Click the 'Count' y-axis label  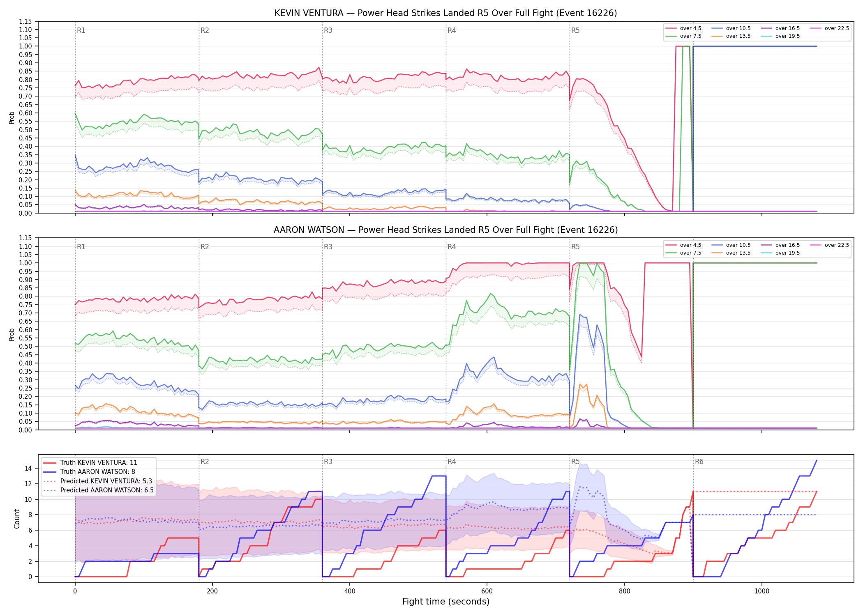(17, 519)
